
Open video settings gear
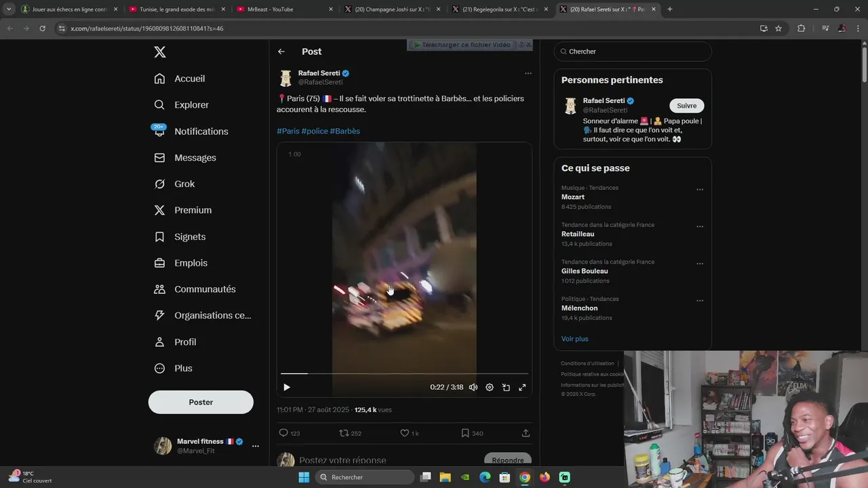click(490, 387)
